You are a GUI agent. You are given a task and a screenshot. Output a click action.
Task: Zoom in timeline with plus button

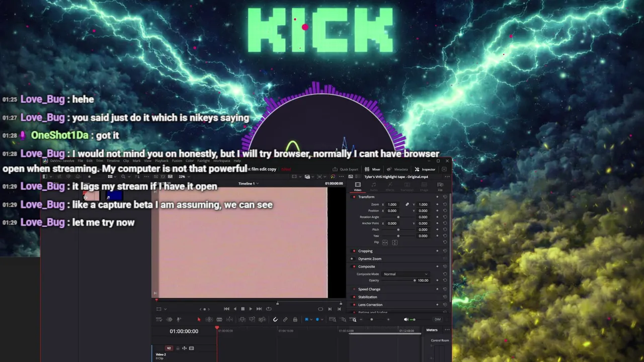pyautogui.click(x=388, y=319)
